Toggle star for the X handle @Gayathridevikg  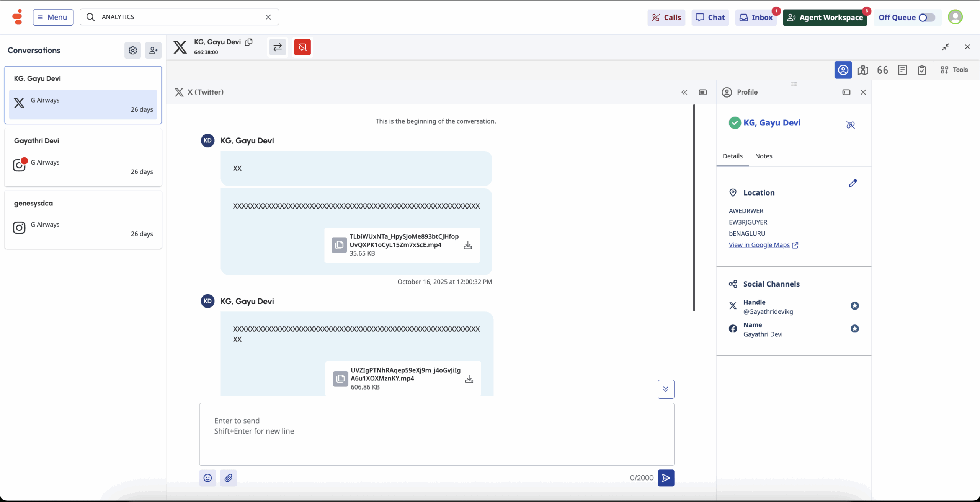[854, 306]
